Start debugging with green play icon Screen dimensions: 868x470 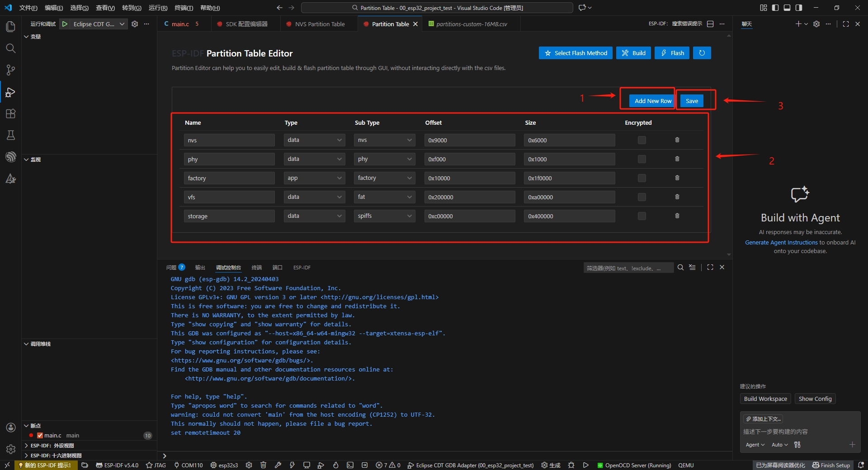[65, 24]
